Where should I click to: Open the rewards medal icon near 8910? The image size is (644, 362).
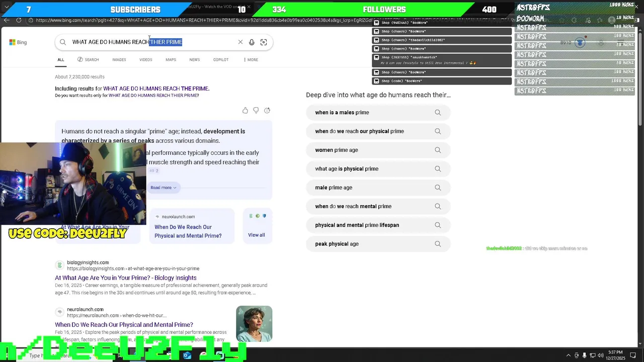580,43
